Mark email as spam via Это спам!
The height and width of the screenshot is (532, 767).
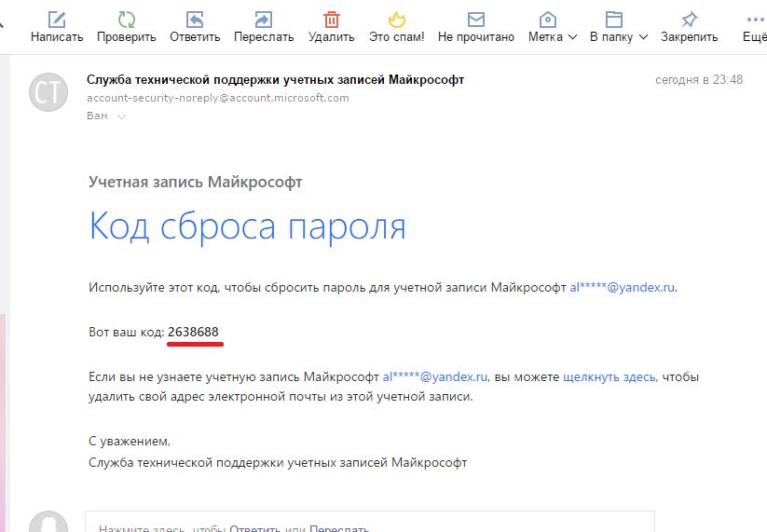coord(396,20)
